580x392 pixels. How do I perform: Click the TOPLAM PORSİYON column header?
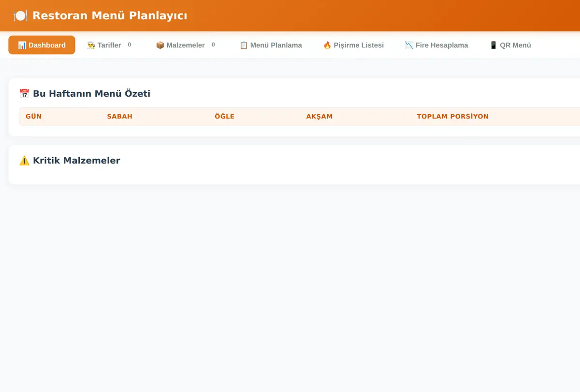click(x=452, y=116)
